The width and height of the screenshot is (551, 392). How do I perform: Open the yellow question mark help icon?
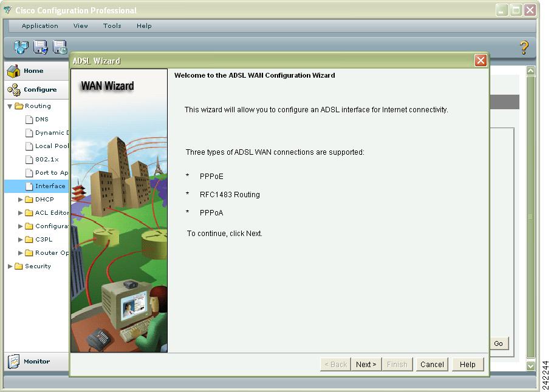524,47
